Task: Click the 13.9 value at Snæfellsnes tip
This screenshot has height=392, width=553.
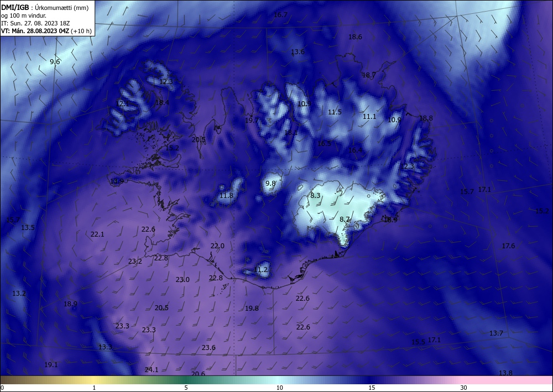Action: click(x=117, y=181)
